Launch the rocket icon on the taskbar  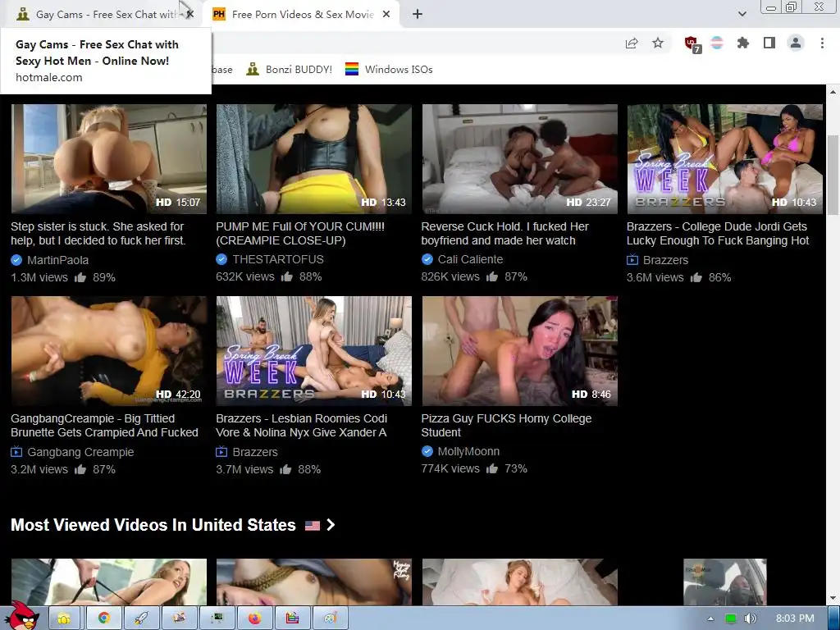tap(141, 619)
